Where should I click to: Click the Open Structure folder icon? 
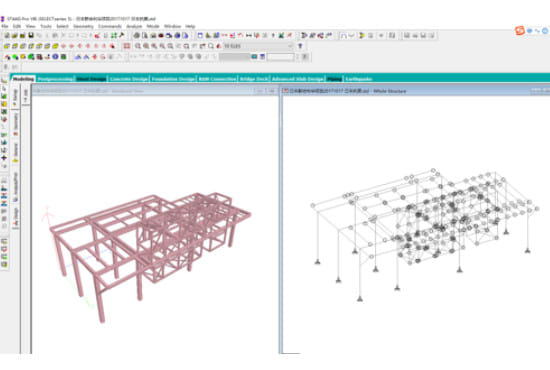(x=15, y=35)
